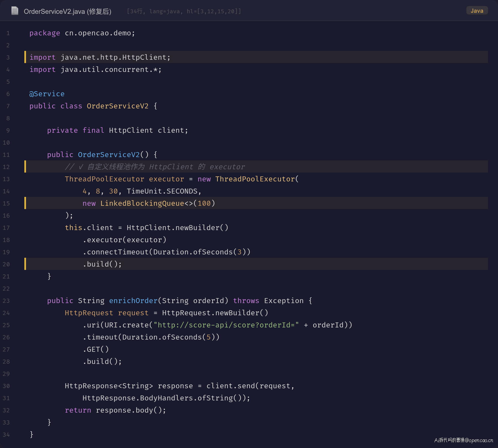Click this.client = HttpClient.newBuilder() line

pyautogui.click(x=147, y=228)
